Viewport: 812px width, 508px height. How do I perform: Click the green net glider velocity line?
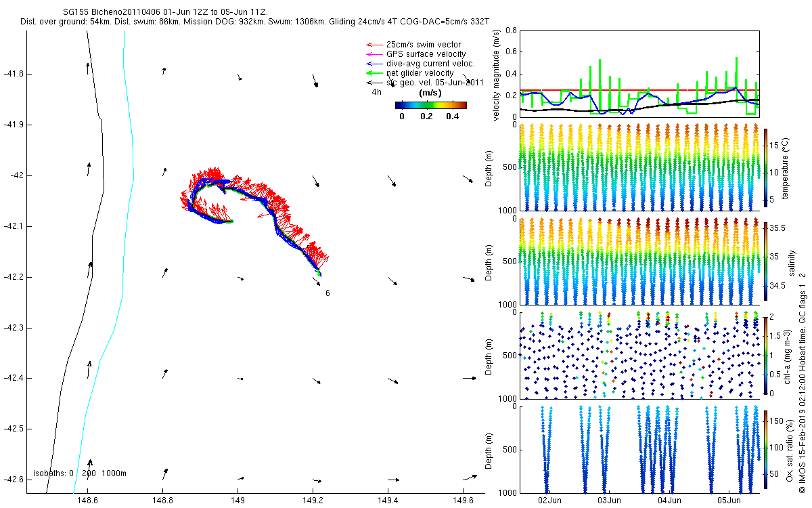[374, 73]
